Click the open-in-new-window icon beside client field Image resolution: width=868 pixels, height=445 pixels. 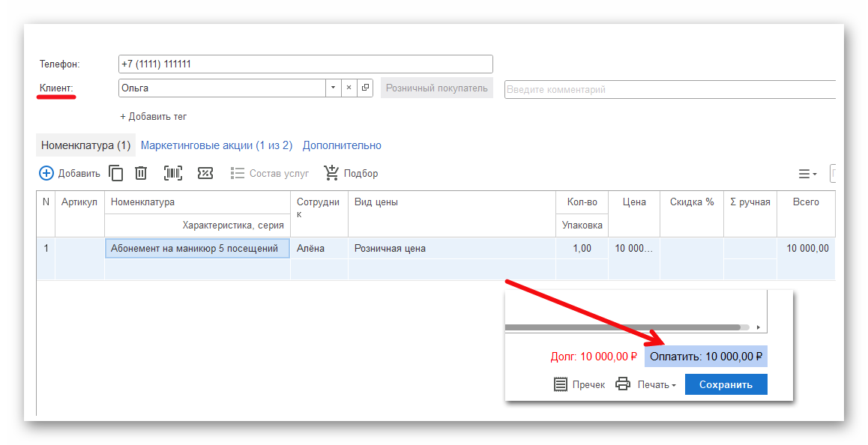(366, 88)
